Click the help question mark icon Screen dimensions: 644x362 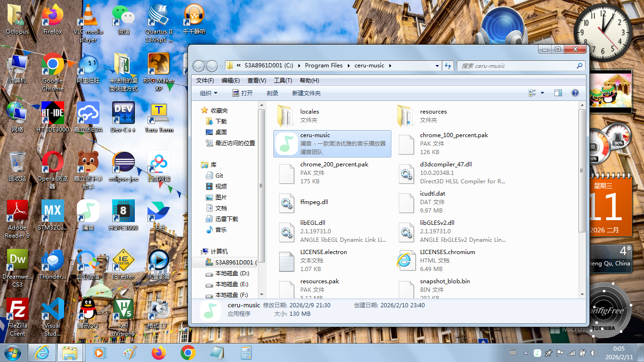tap(575, 93)
